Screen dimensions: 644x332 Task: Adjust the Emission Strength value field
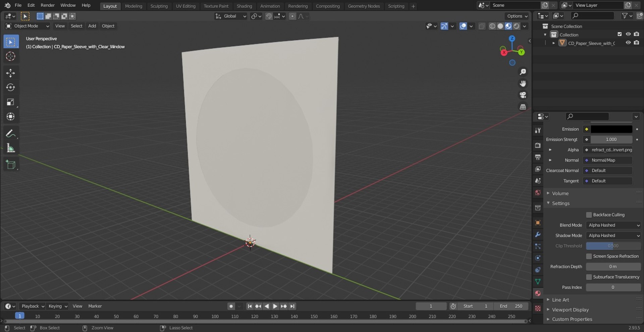[x=611, y=139]
